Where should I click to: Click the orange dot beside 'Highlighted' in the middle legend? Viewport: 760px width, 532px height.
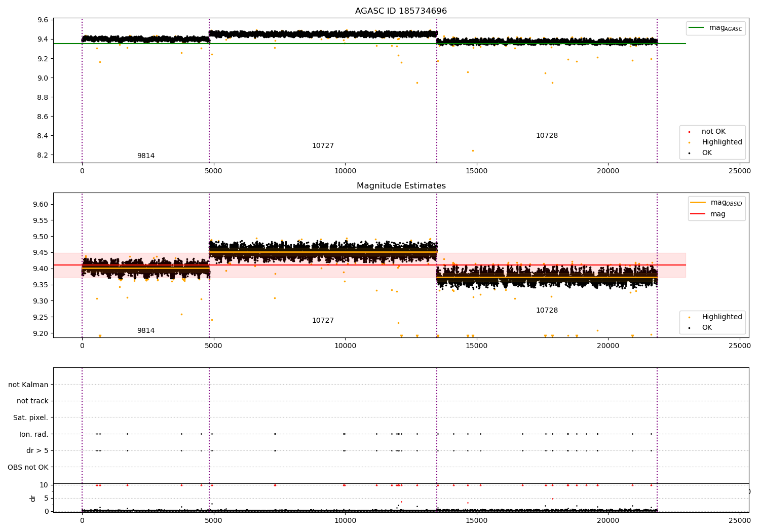(x=689, y=318)
